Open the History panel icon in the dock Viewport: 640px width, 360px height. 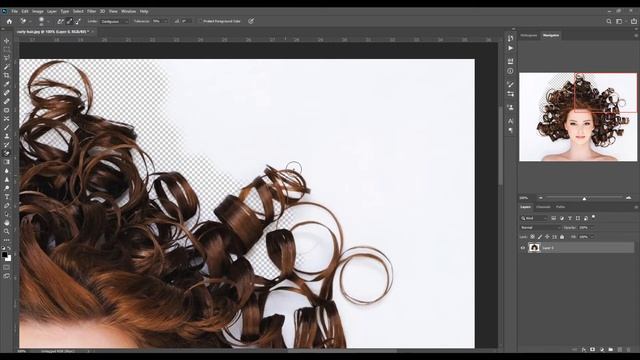pyautogui.click(x=510, y=38)
